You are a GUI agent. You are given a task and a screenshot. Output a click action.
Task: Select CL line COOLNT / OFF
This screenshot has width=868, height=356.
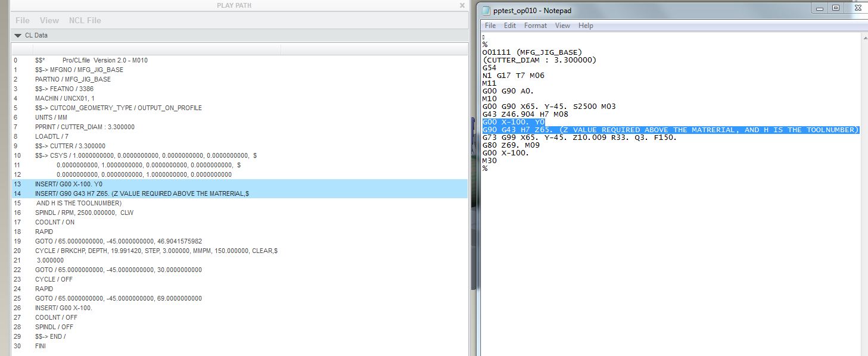coord(239,317)
